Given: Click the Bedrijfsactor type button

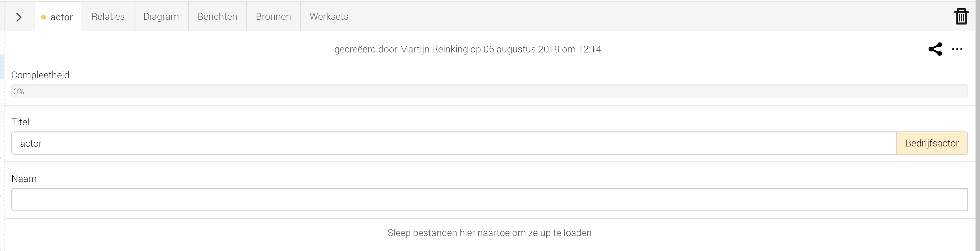Looking at the screenshot, I should point(932,143).
